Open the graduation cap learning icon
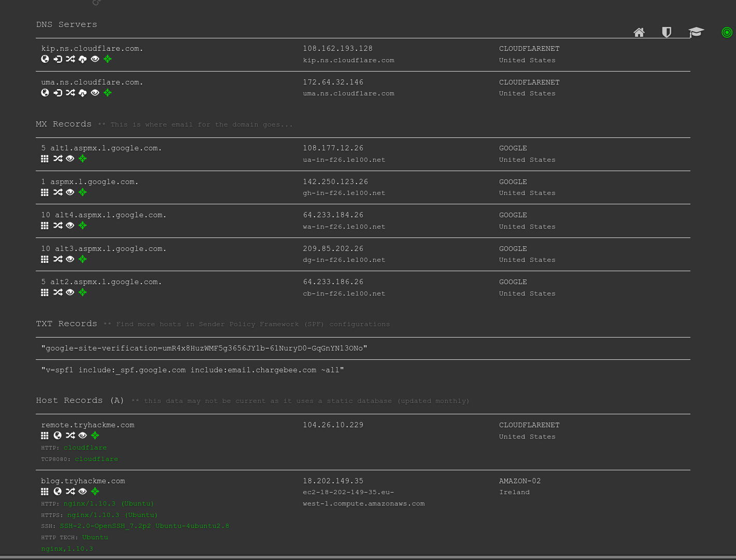This screenshot has width=736, height=560. [x=696, y=33]
